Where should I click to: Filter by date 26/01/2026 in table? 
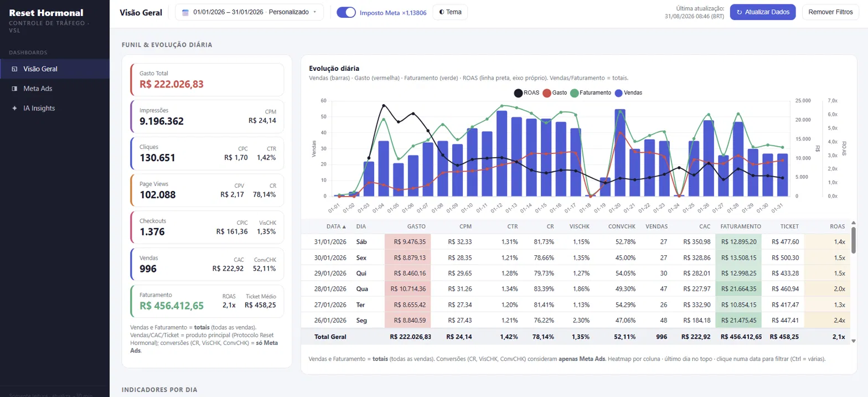(x=330, y=319)
